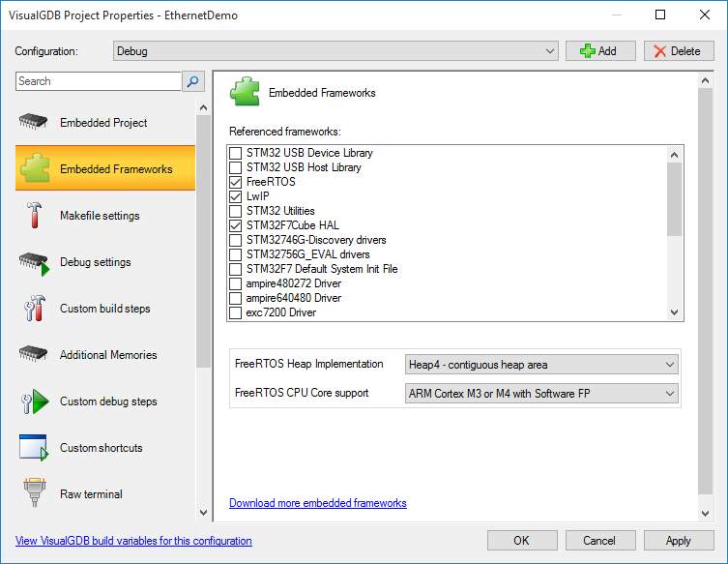Go to Makefile settings page
This screenshot has height=564, width=728.
pos(105,215)
